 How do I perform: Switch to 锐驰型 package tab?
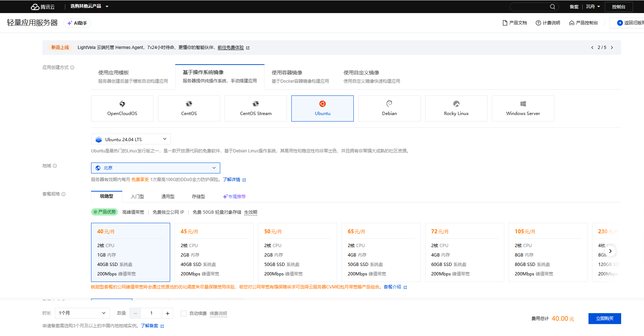click(x=107, y=196)
